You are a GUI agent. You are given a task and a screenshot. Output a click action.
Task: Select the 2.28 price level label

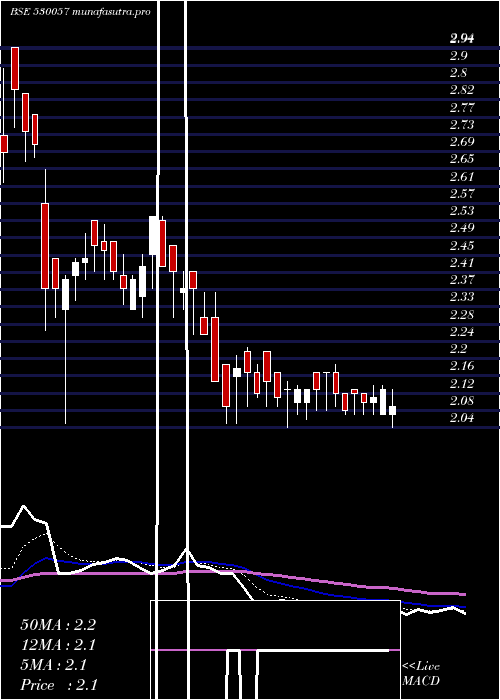pos(462,315)
